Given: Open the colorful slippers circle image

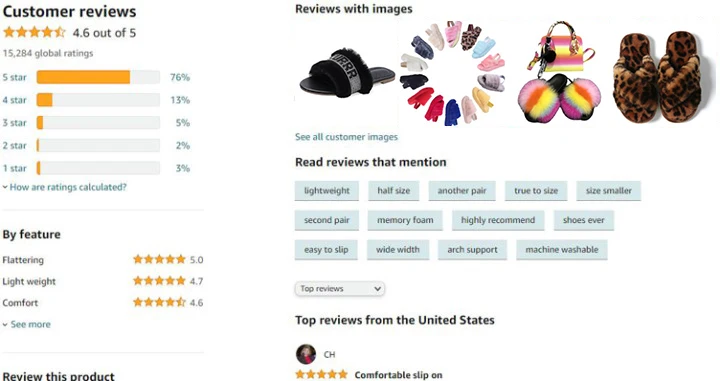Looking at the screenshot, I should [452, 73].
